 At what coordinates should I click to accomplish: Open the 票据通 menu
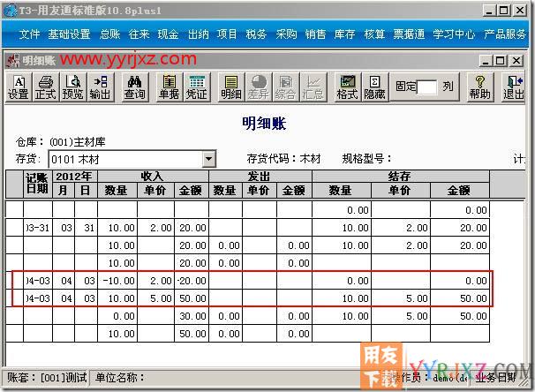409,34
